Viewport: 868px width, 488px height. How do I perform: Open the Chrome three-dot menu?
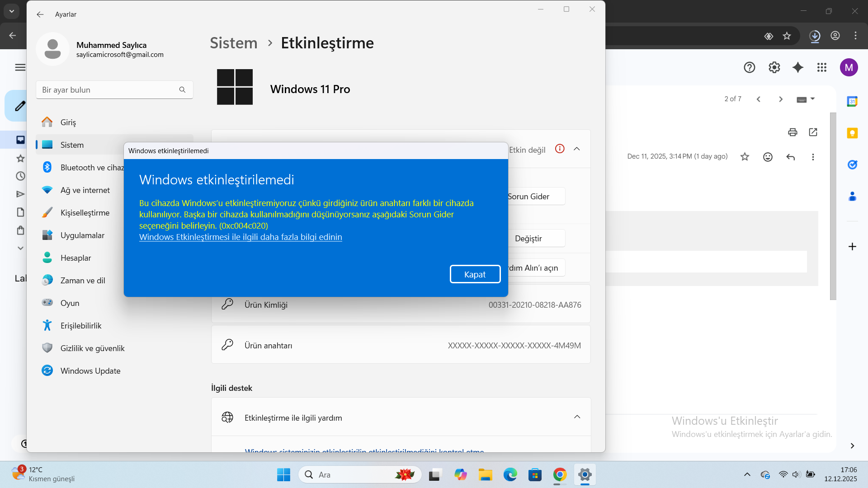[x=856, y=36]
